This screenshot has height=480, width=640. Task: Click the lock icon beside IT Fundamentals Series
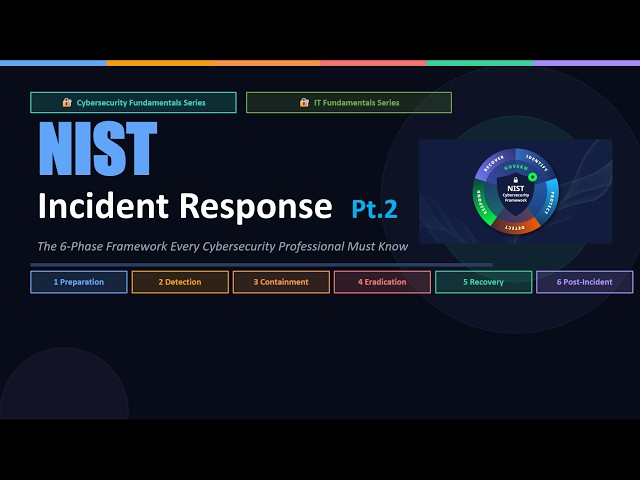[x=304, y=102]
